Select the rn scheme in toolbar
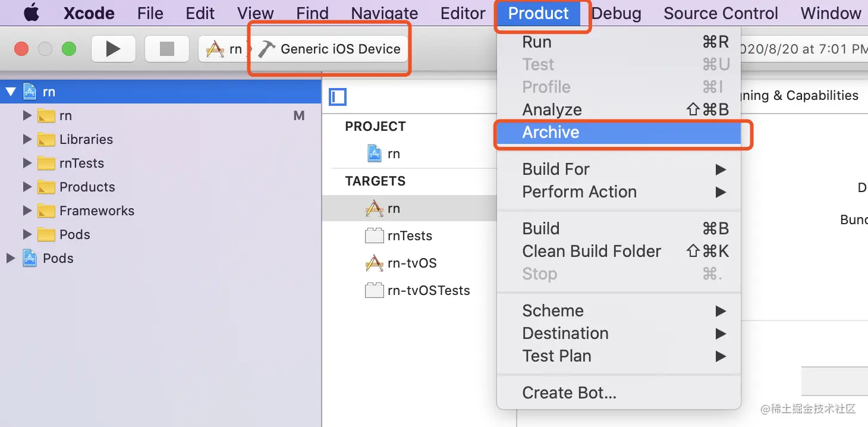The image size is (868, 427). point(224,49)
